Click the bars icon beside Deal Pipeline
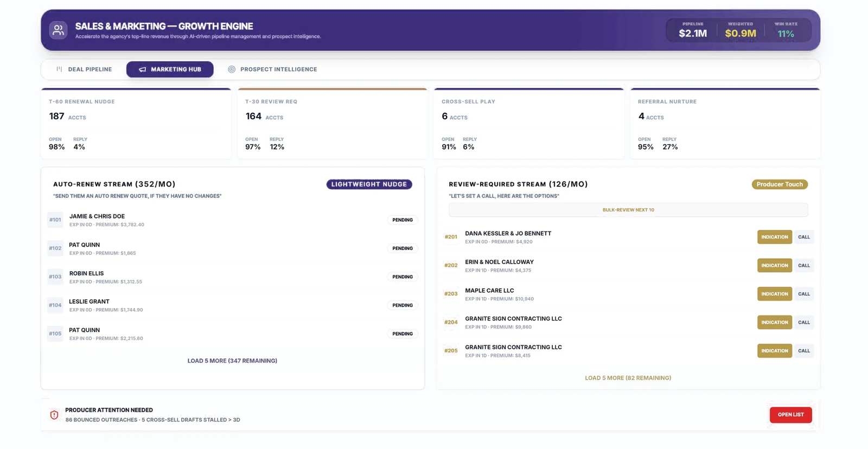868x449 pixels. 59,69
